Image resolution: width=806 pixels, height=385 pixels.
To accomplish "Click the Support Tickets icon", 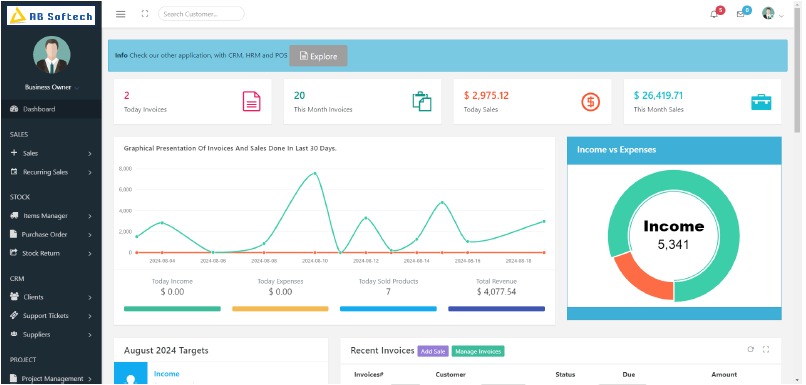I will [x=14, y=316].
